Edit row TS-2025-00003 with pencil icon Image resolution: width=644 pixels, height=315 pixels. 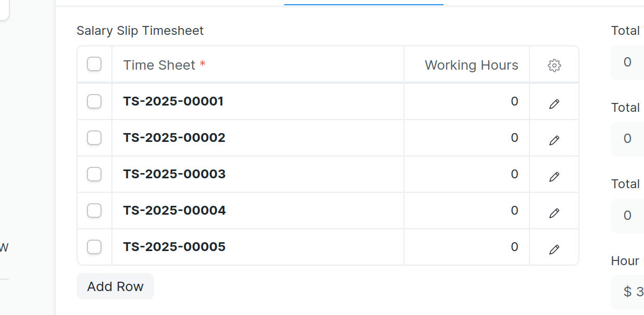click(x=554, y=177)
